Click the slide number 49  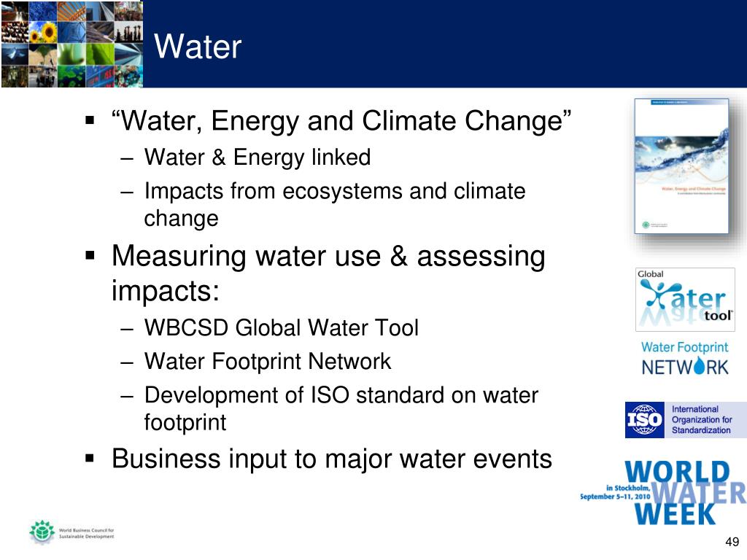click(x=732, y=542)
